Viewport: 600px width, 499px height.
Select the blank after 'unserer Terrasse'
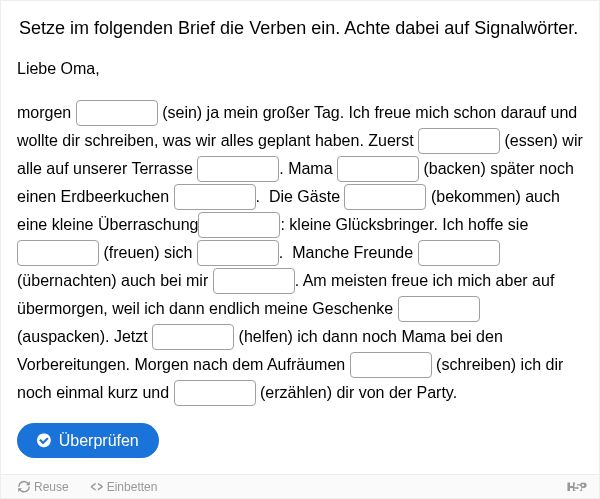[238, 169]
